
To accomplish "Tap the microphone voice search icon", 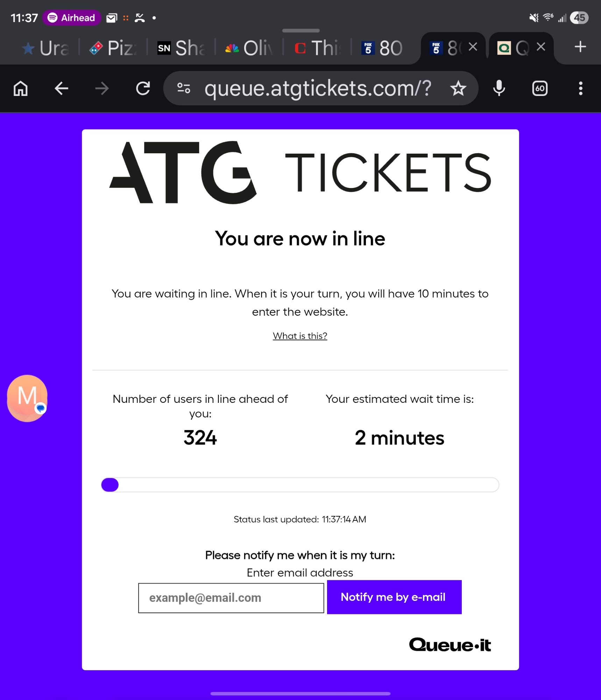I will click(499, 88).
